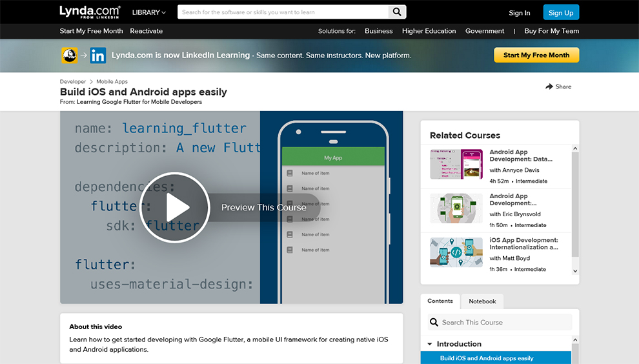Open Eric Brynsvold course thumbnail

456,208
